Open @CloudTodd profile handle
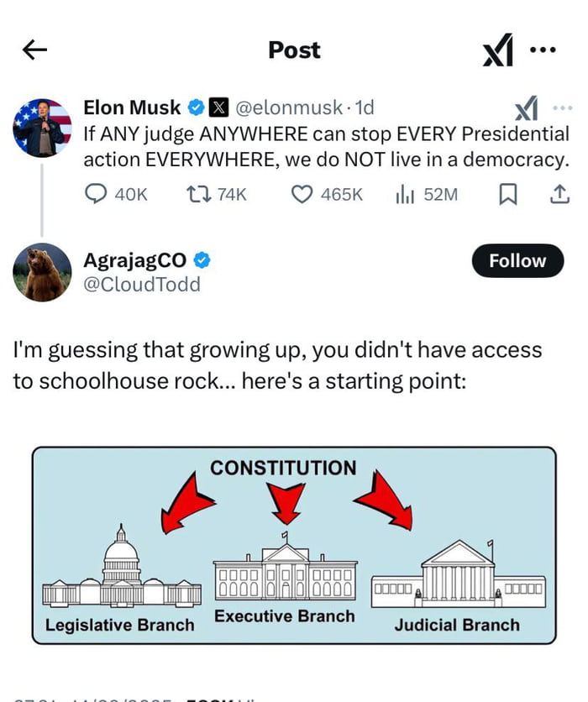The image size is (588, 702). (142, 285)
